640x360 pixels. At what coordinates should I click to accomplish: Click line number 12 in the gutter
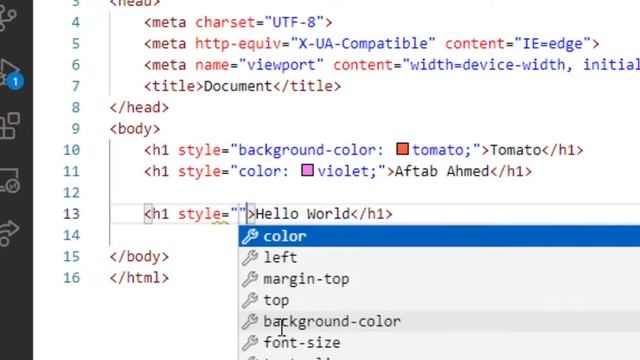[71, 193]
